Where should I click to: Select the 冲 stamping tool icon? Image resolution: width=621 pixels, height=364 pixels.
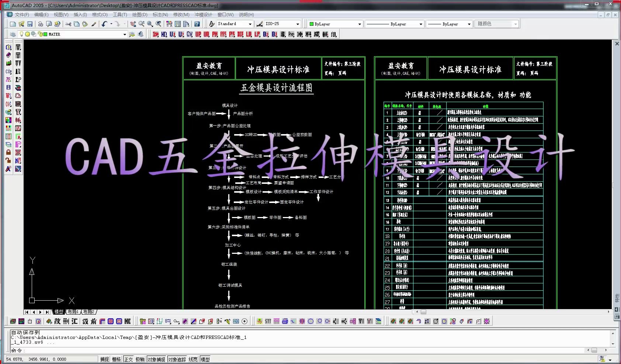click(299, 34)
